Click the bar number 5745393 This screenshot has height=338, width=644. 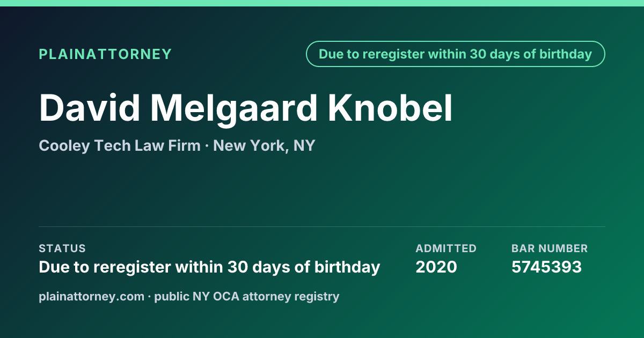click(x=546, y=267)
